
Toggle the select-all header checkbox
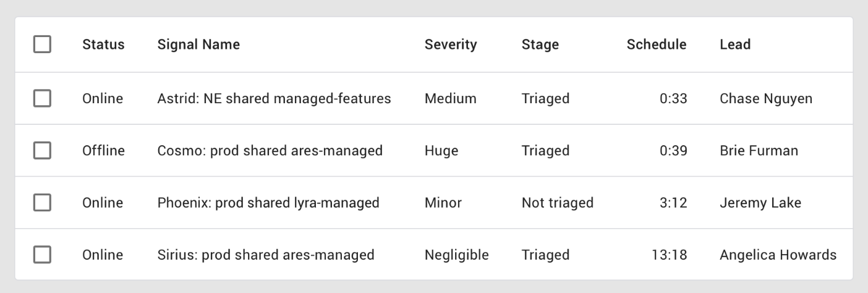(x=42, y=45)
